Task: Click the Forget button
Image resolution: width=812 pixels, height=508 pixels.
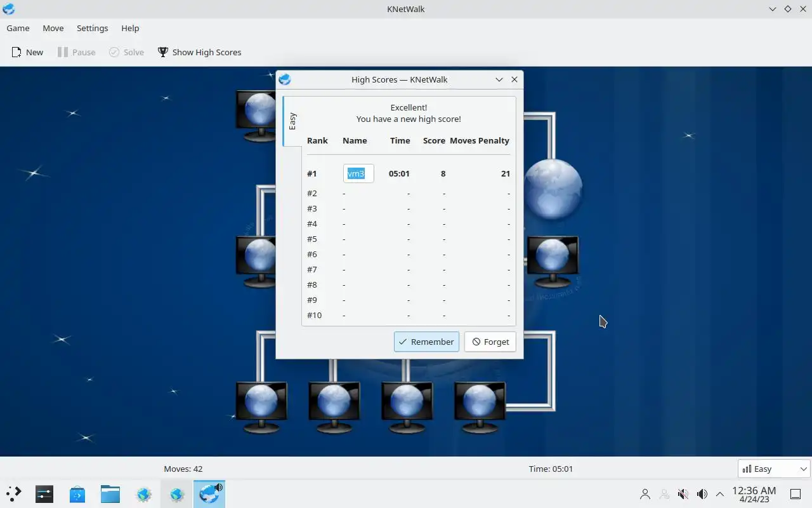Action: tap(490, 342)
